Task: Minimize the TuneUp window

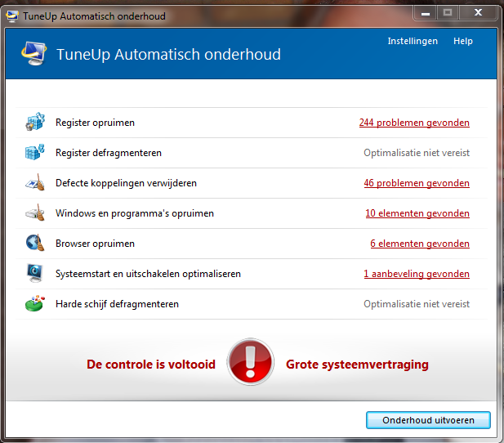Action: [x=426, y=13]
